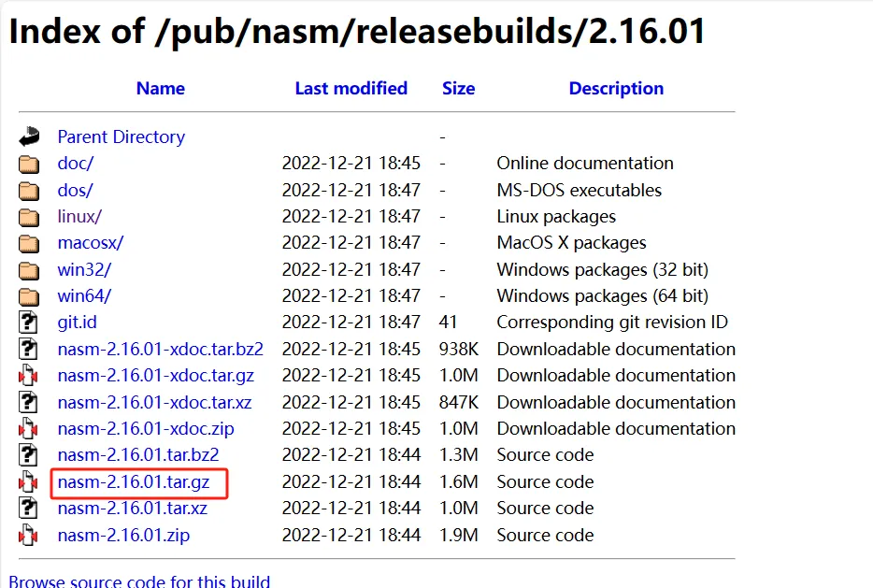Click the folder icon next to doc/
The height and width of the screenshot is (588, 873).
point(29,164)
